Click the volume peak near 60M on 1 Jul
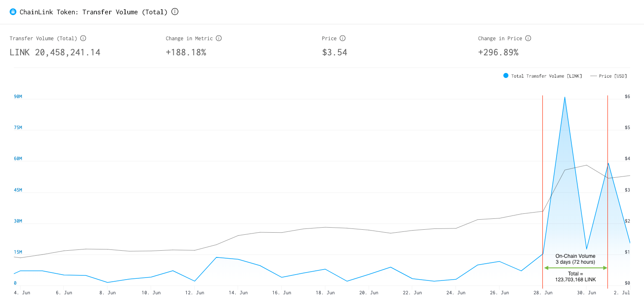This screenshot has height=301, width=644. 608,163
